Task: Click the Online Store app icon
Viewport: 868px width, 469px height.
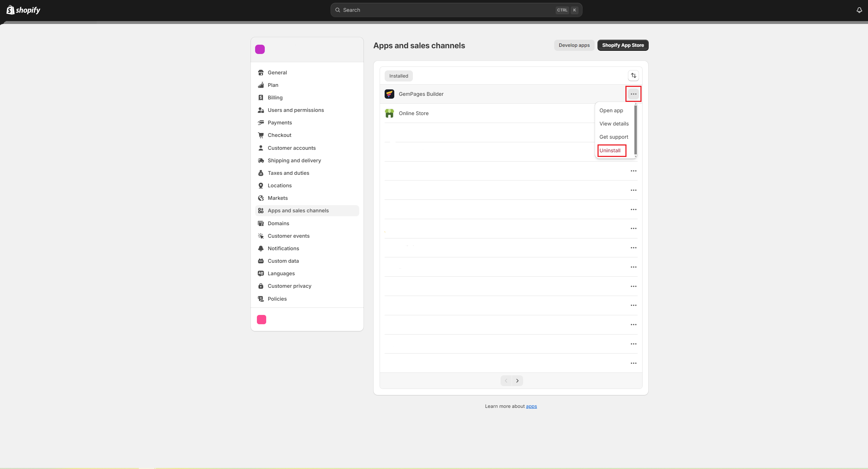Action: 389,113
